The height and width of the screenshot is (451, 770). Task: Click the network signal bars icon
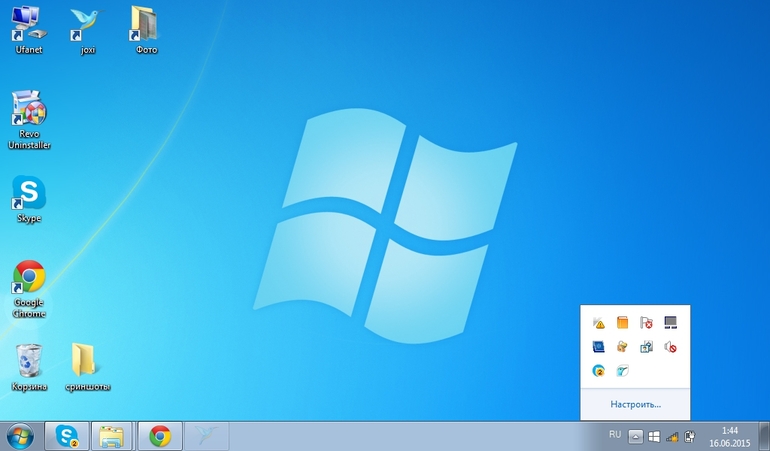pos(672,436)
